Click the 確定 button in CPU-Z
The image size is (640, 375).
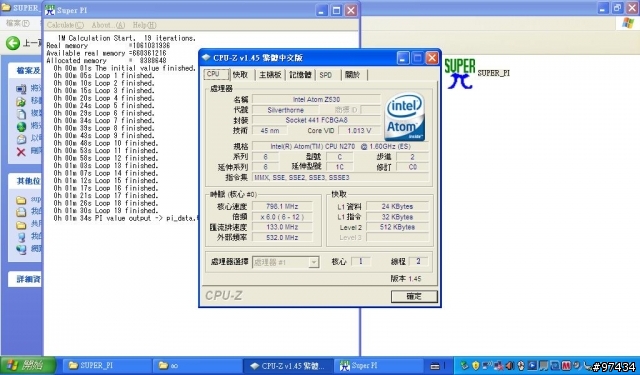(x=414, y=296)
